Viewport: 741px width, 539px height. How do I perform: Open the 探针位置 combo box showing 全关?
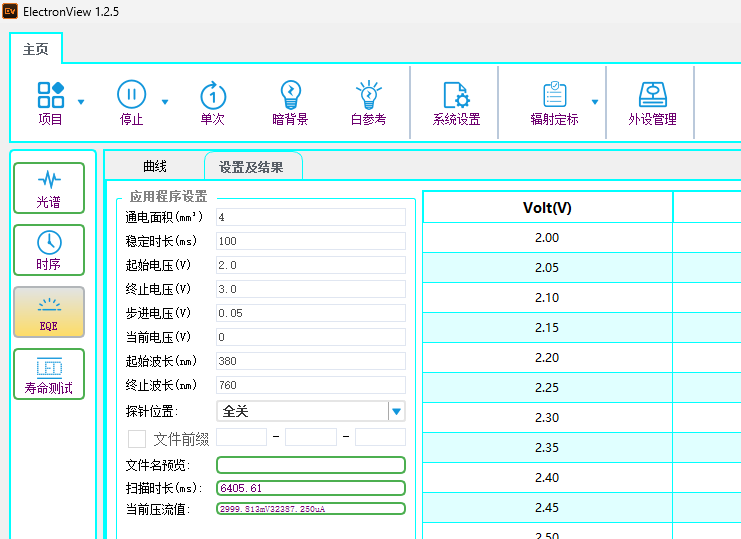tap(311, 411)
